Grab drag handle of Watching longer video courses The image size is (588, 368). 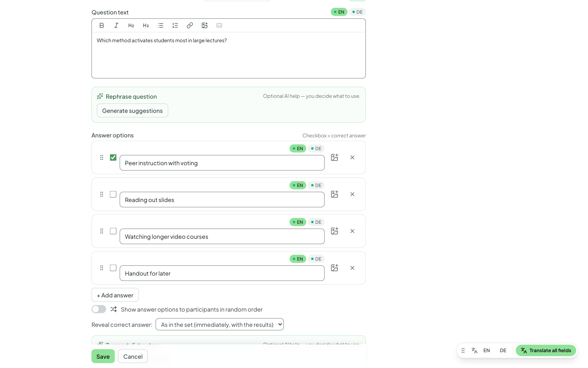(102, 231)
